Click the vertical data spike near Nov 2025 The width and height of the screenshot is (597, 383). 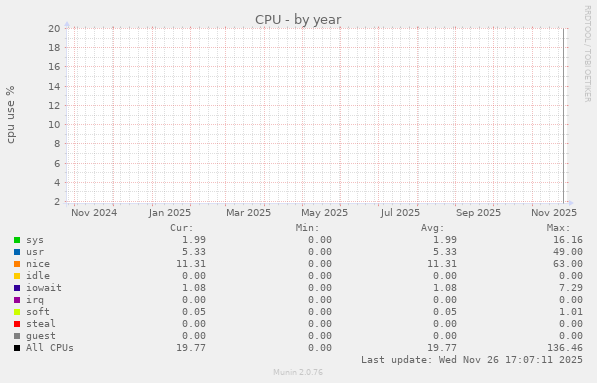(563, 115)
